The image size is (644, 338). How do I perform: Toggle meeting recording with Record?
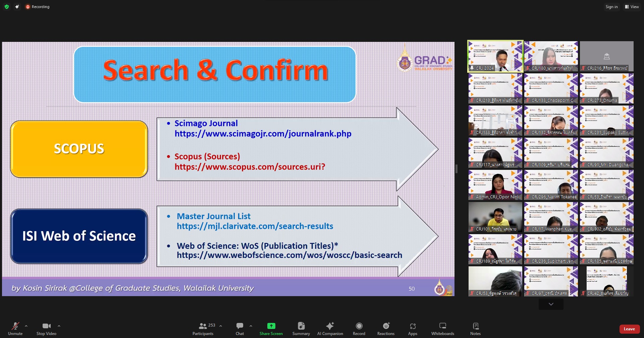[x=359, y=329]
